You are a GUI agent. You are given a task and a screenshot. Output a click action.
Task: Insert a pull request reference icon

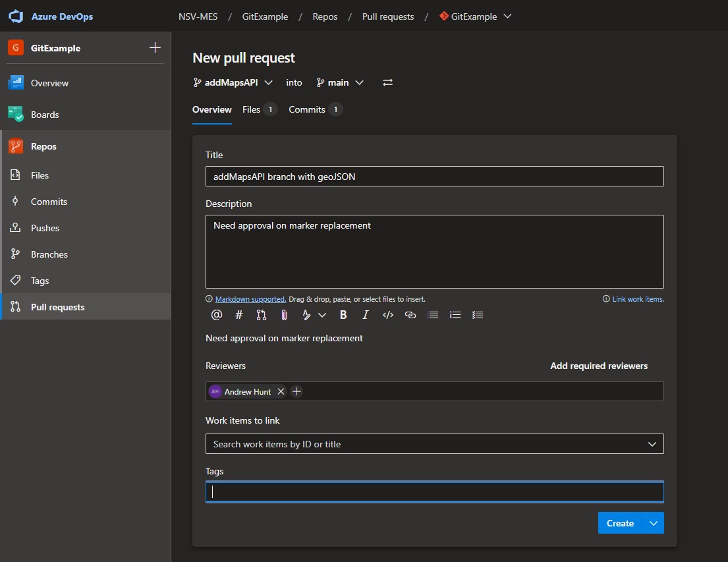pyautogui.click(x=261, y=314)
